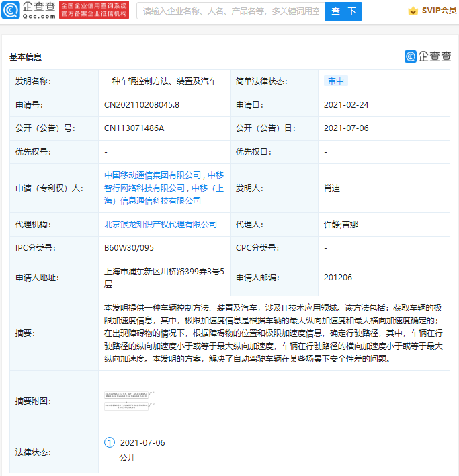Image resolution: width=459 pixels, height=476 pixels.
Task: Click the 基本信息 section heading
Action: [26, 57]
